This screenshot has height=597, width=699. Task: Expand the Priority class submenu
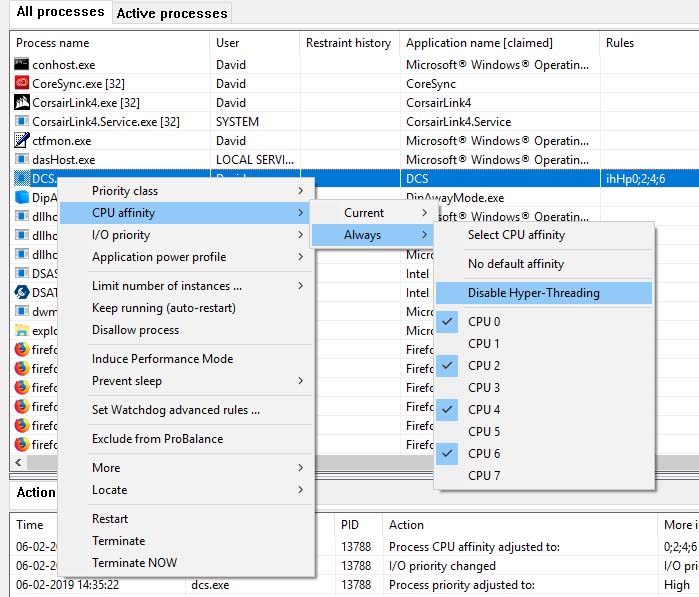(x=186, y=191)
